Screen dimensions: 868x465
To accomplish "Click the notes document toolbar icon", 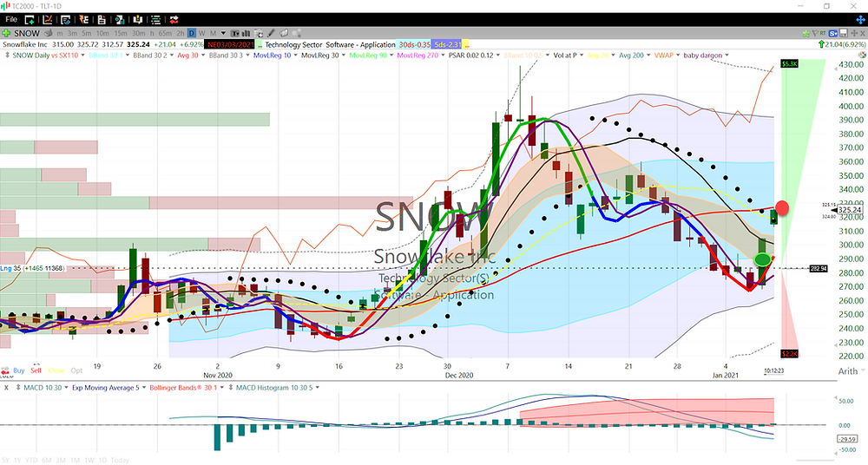I will click(102, 20).
